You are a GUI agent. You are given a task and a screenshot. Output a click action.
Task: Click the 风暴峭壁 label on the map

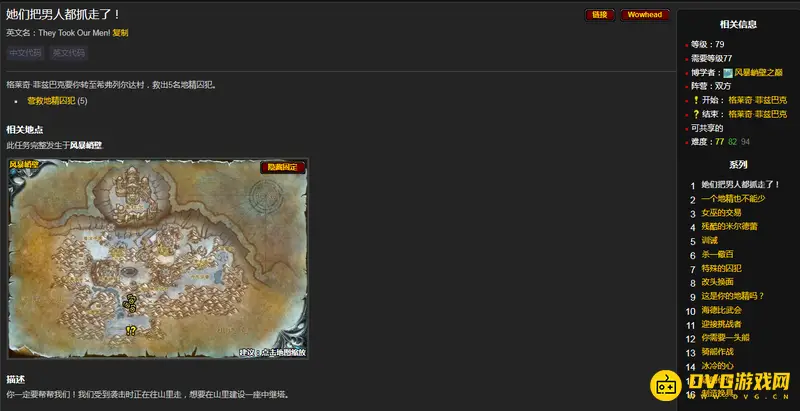coord(24,164)
